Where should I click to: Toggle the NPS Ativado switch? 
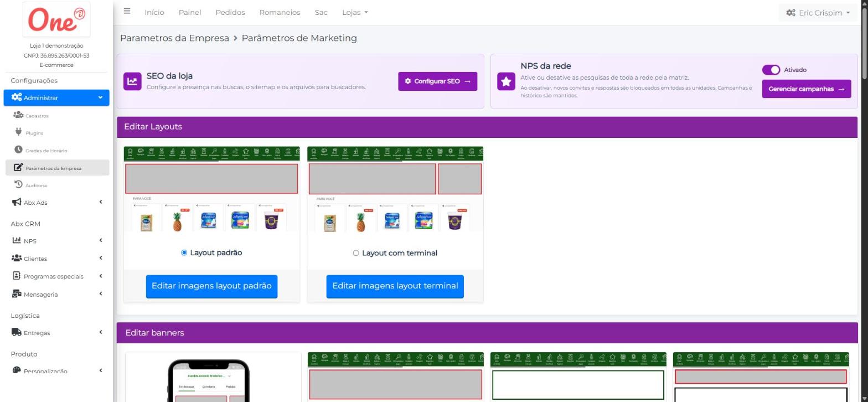tap(771, 70)
